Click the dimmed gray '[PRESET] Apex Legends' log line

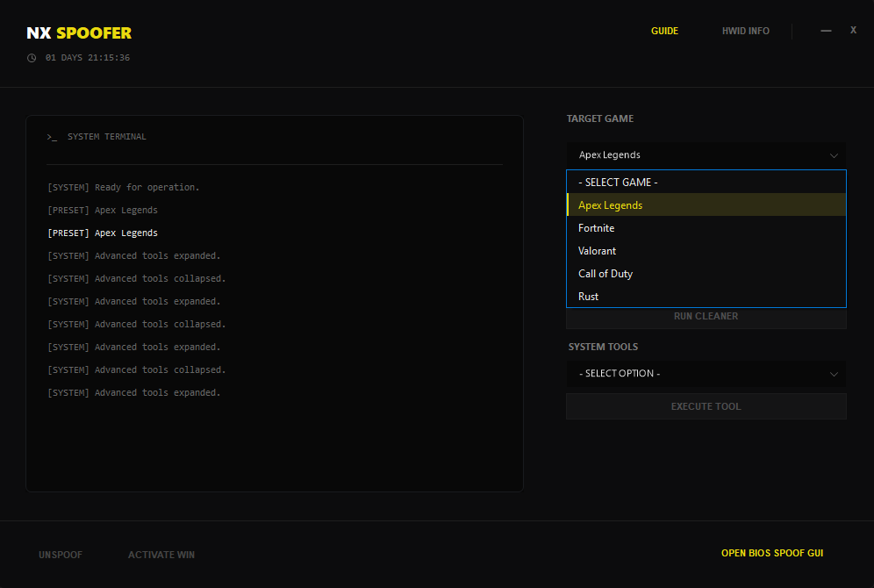tap(103, 210)
